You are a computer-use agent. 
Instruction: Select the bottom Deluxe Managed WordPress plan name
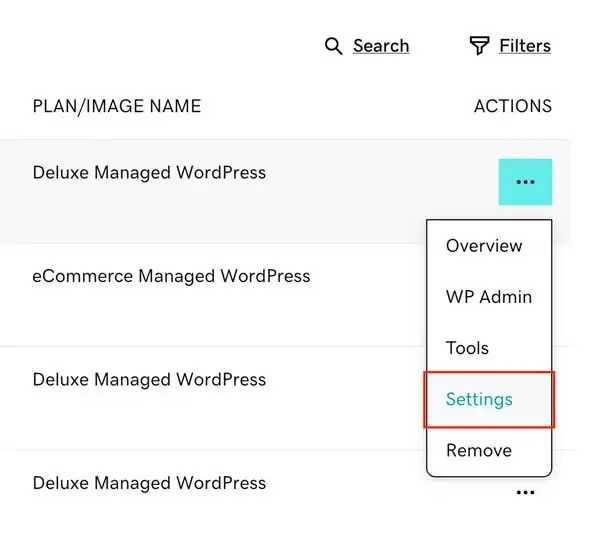(149, 483)
